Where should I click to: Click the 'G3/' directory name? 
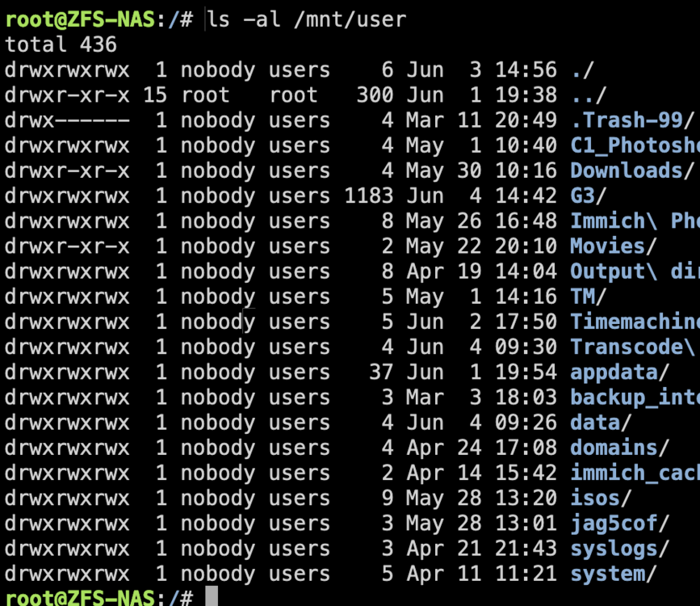coord(589,196)
